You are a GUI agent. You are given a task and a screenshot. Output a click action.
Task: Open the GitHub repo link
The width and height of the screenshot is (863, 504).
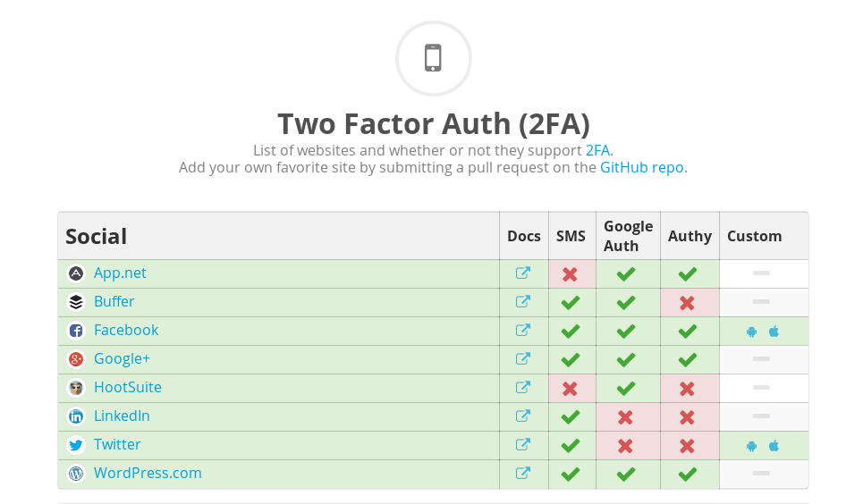pos(642,167)
